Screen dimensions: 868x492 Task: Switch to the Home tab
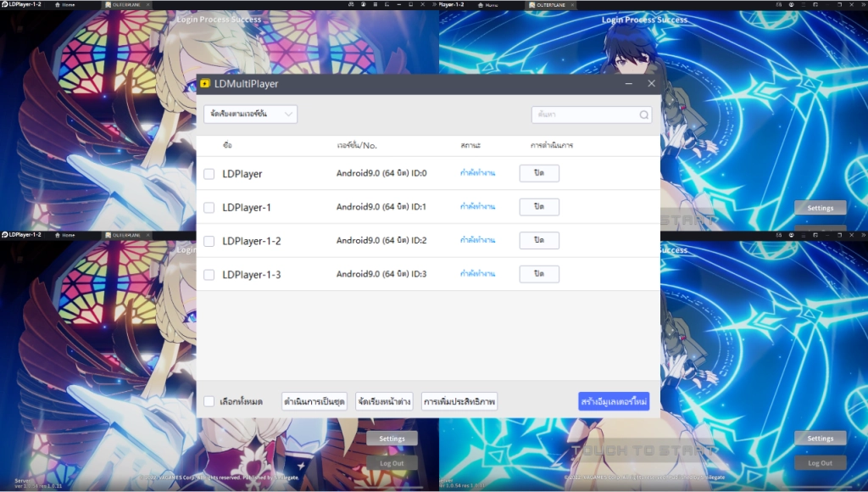70,4
